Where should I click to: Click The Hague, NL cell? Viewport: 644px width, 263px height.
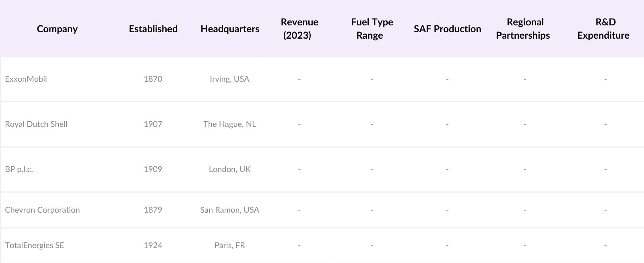[x=229, y=124]
